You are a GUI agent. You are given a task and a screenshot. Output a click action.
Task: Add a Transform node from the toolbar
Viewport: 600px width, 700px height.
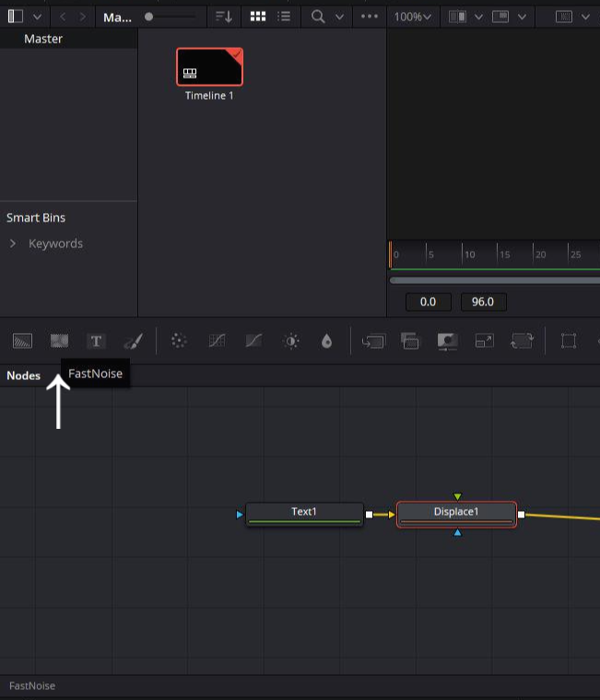[x=522, y=341]
